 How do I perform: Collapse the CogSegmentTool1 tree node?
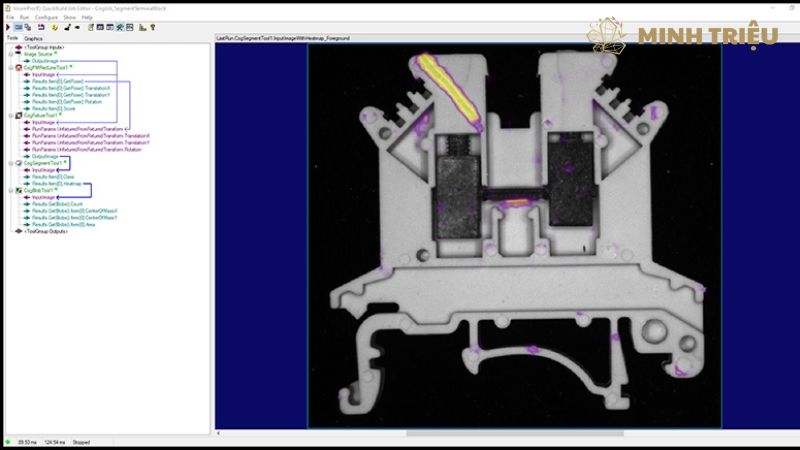[x=10, y=163]
